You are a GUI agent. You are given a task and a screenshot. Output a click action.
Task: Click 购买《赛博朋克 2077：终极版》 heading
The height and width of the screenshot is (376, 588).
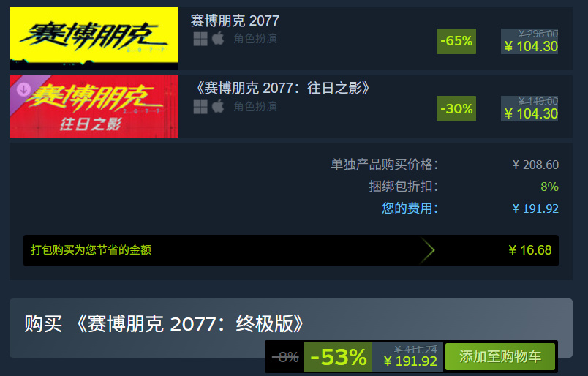(164, 323)
